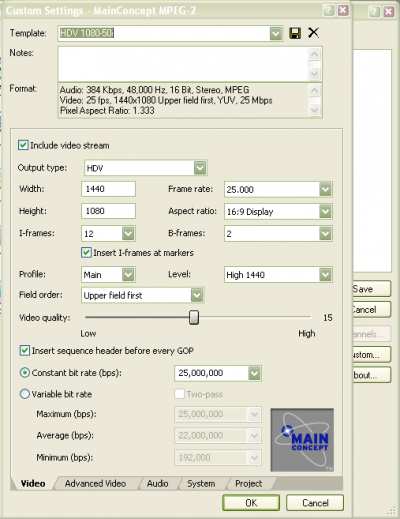Select Variable bit rate radio button
Screen dimensions: 400x519
pos(25,394)
